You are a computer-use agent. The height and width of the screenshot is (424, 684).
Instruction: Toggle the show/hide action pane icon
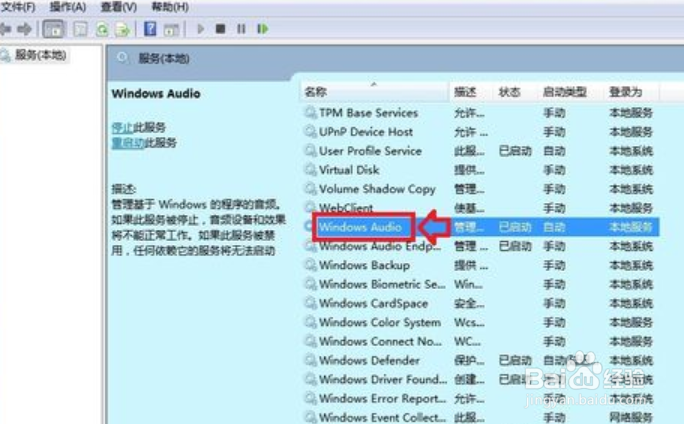(171, 30)
